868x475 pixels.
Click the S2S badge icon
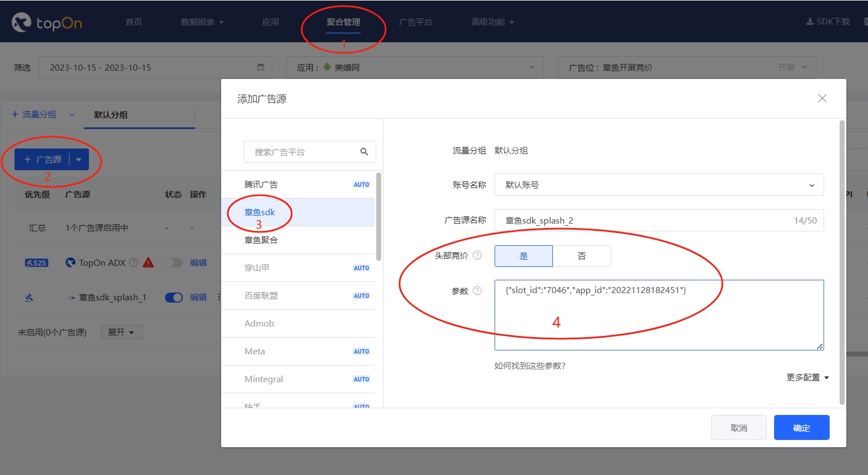[37, 263]
